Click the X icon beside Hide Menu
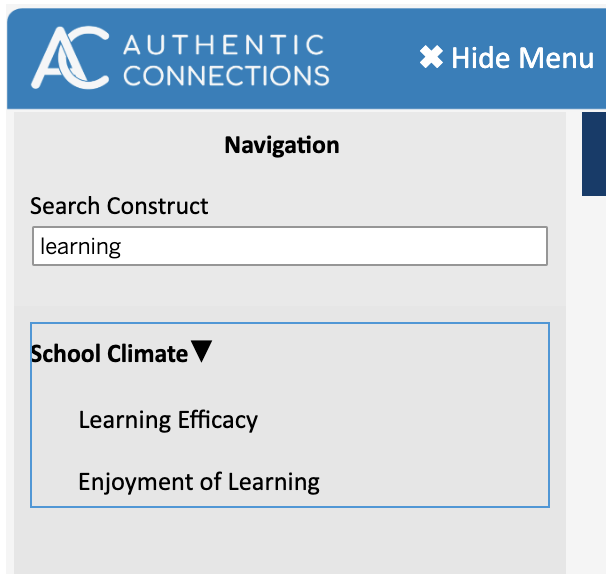This screenshot has width=606, height=574. tap(431, 57)
